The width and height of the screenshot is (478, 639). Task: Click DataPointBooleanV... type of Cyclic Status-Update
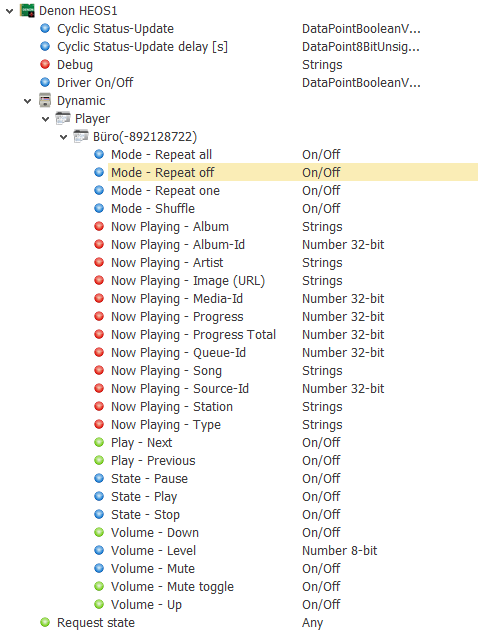(x=361, y=29)
